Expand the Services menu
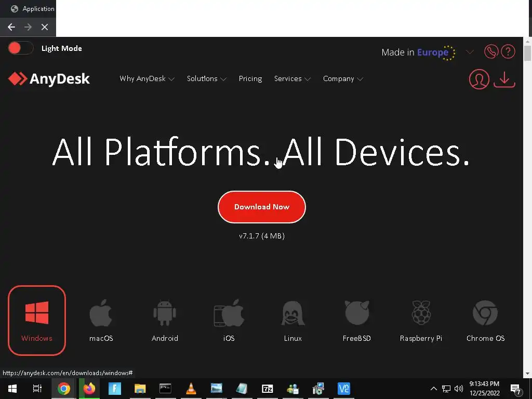Screen dimensions: 532x399 click(292, 79)
